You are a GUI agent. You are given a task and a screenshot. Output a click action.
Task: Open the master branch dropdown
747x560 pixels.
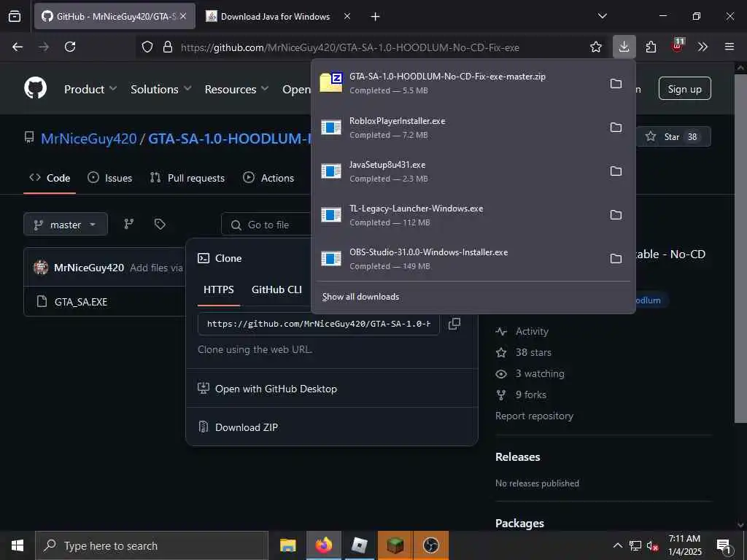tap(66, 225)
